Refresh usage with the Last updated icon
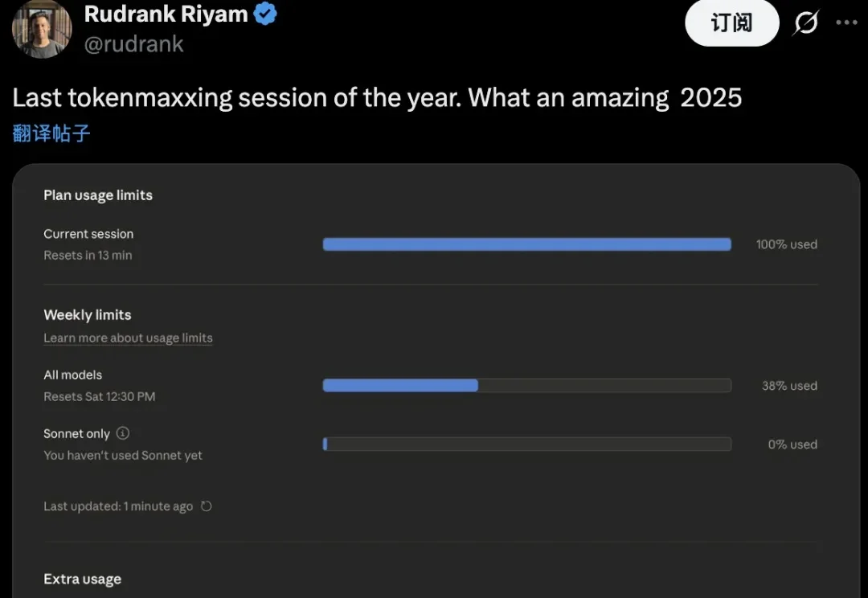 pyautogui.click(x=207, y=506)
